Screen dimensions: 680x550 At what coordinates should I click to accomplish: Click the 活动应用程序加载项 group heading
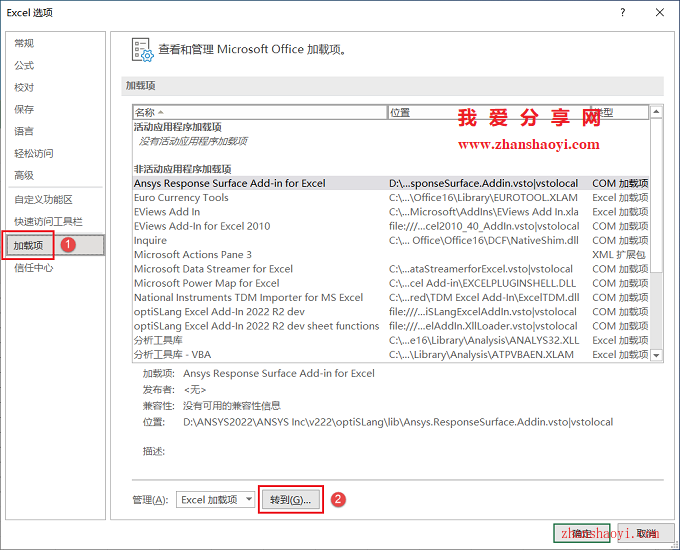(x=178, y=127)
